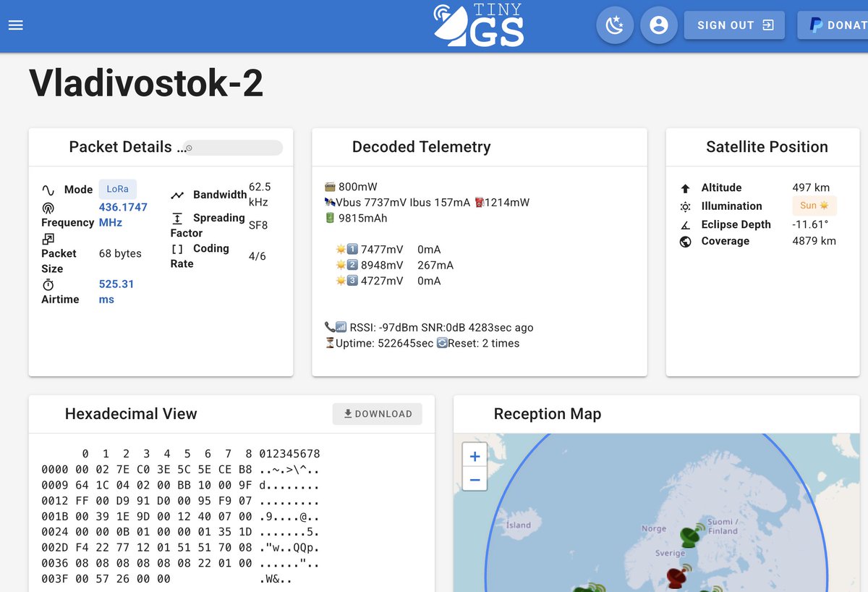Click the stopwatch Airtime icon
The image size is (868, 592).
pyautogui.click(x=48, y=284)
